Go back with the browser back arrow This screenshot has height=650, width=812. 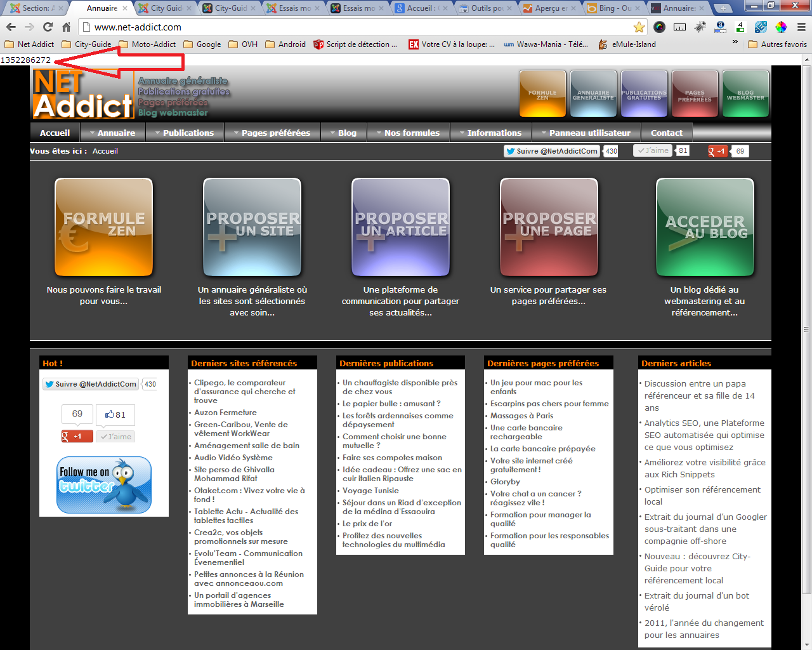11,27
